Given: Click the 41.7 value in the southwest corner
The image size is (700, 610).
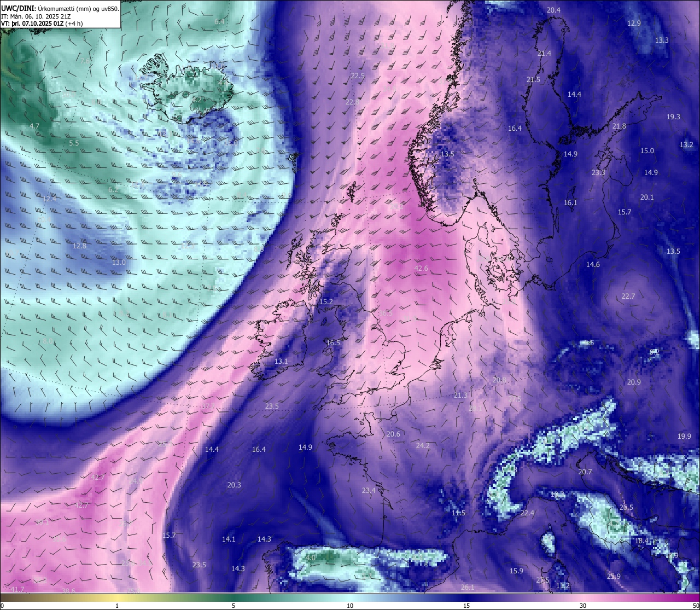Looking at the screenshot, I should [x=17, y=589].
